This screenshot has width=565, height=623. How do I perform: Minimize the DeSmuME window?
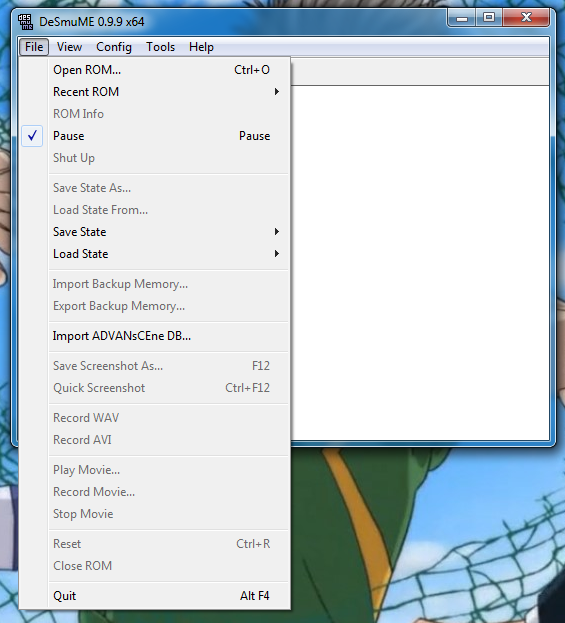(x=462, y=18)
